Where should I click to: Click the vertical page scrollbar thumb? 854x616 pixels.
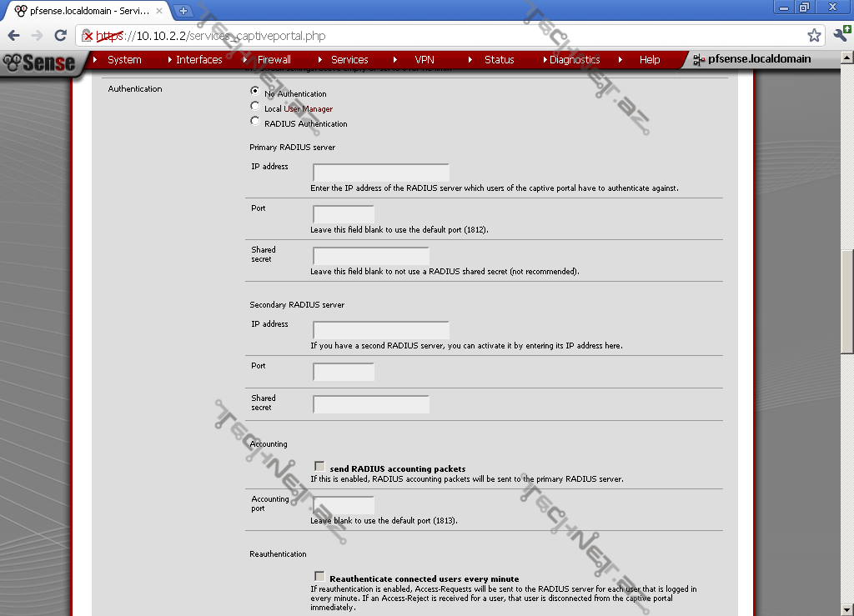click(x=847, y=300)
